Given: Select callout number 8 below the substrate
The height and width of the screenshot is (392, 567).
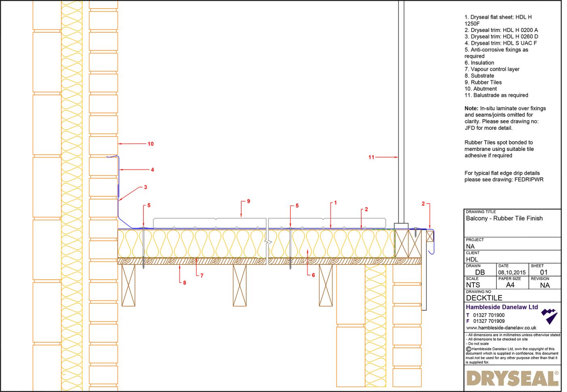Looking at the screenshot, I should pyautogui.click(x=184, y=283).
